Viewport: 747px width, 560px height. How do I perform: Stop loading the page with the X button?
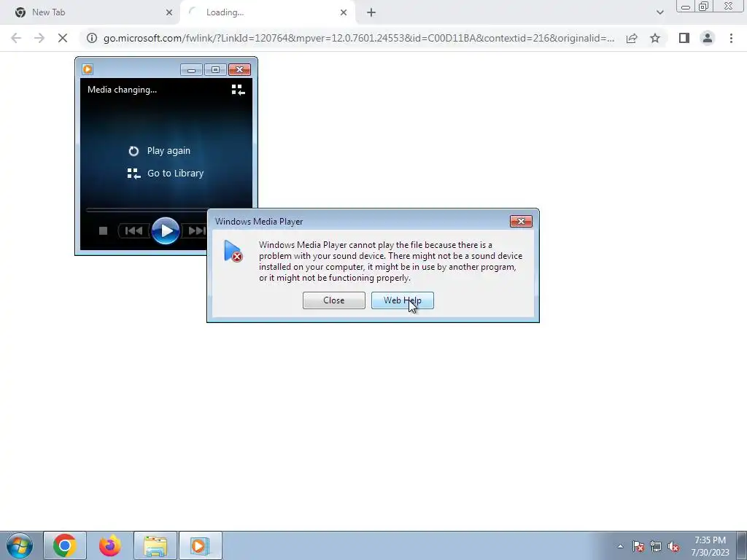(x=63, y=38)
